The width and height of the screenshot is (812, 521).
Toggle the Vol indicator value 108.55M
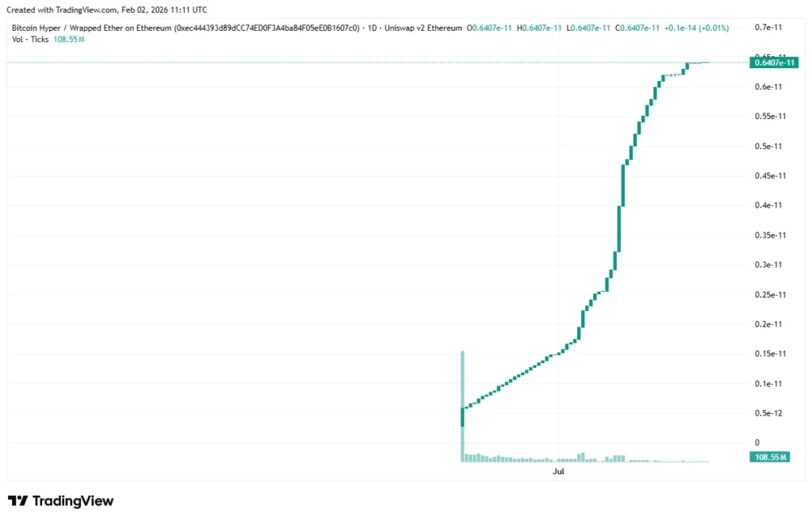[x=68, y=39]
